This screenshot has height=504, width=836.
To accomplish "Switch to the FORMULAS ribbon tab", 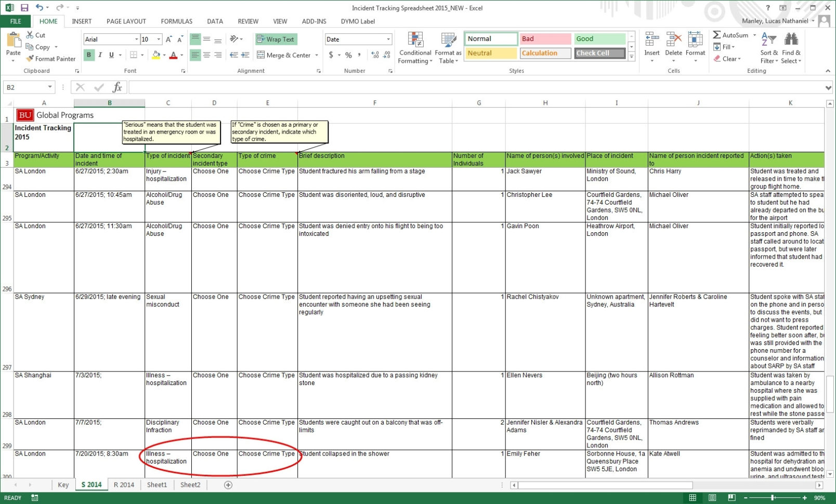I will (x=176, y=21).
